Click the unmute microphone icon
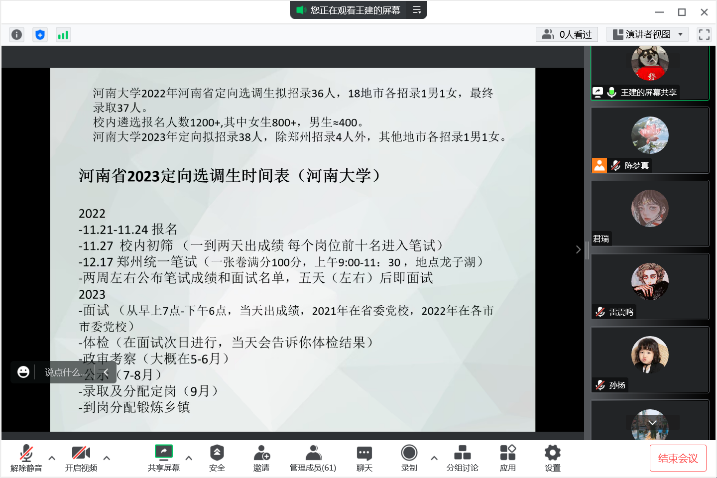 26,454
